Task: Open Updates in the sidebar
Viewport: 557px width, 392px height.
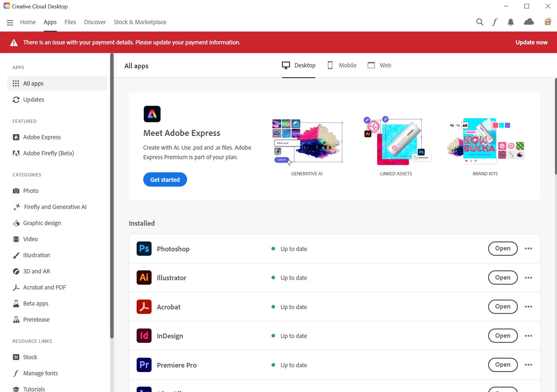Action: (x=57, y=100)
